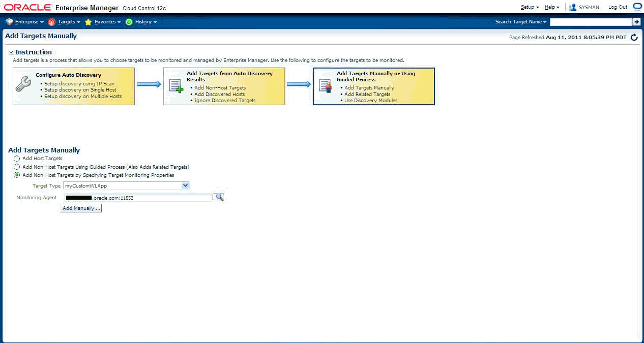
Task: Click 'Add Related Targets' text
Action: (x=367, y=94)
